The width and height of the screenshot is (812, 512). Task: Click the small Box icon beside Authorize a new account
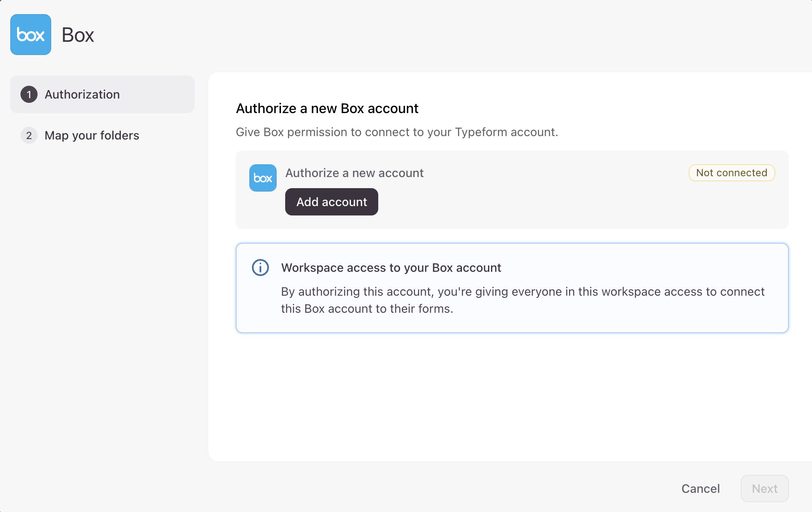pyautogui.click(x=263, y=178)
